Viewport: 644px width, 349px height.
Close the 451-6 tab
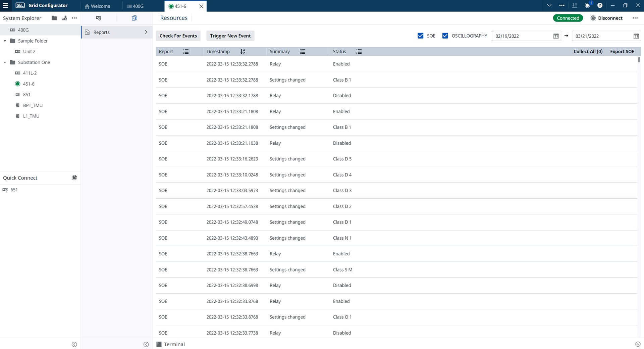click(201, 6)
